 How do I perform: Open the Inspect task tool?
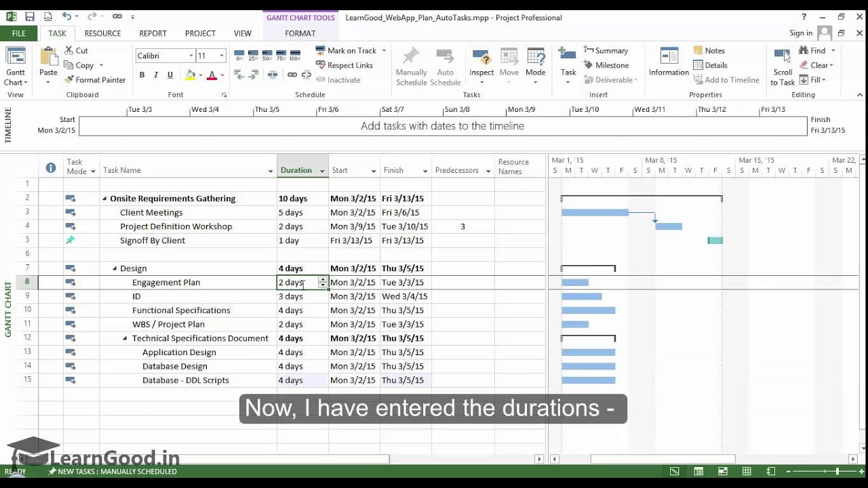tap(481, 66)
